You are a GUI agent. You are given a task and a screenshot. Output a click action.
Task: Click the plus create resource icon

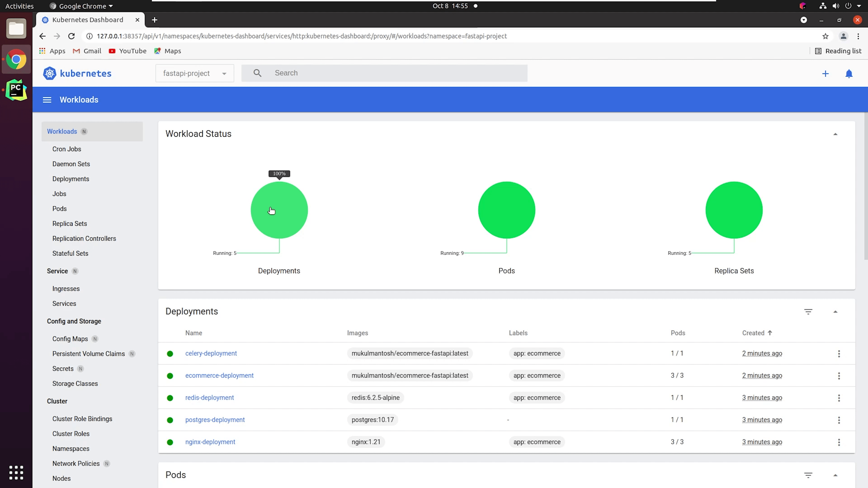point(825,74)
